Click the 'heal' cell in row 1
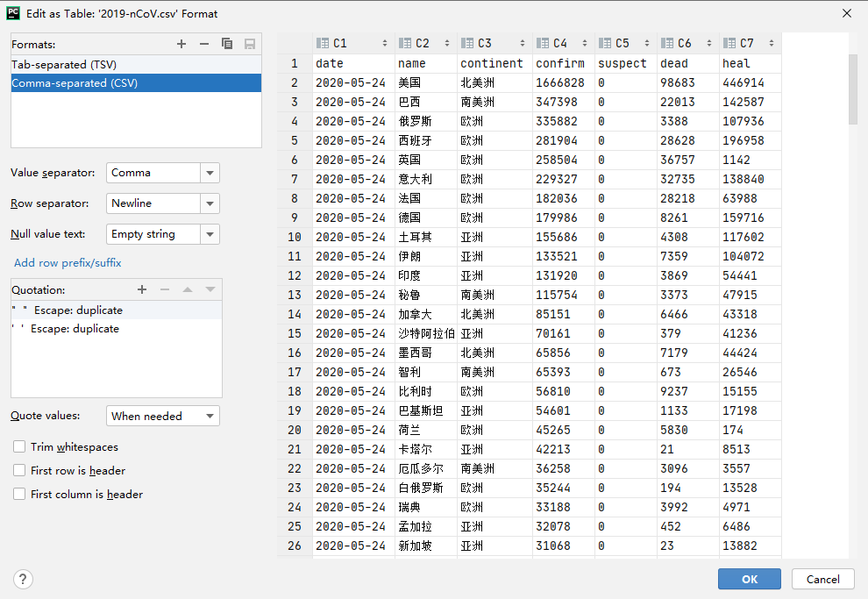The image size is (868, 599). click(x=751, y=63)
